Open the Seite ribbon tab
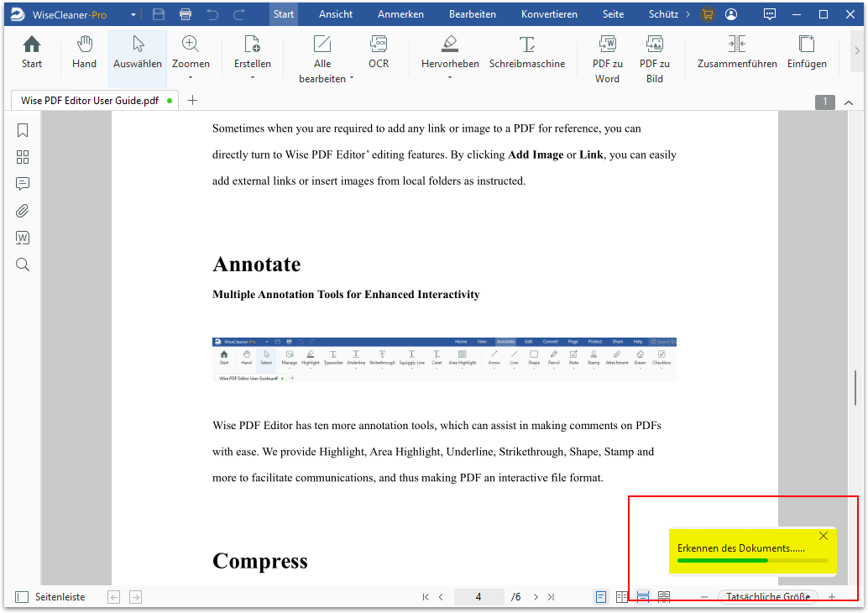This screenshot has width=868, height=613. pos(614,14)
